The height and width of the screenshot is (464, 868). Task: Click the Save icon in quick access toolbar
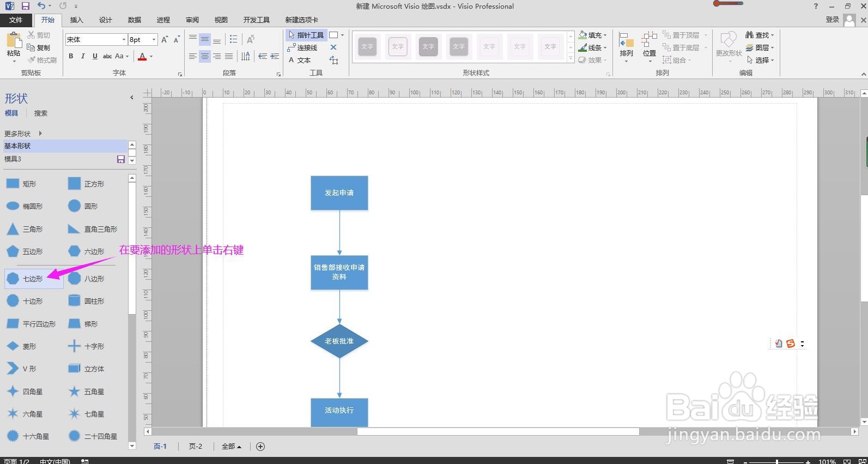(25, 6)
